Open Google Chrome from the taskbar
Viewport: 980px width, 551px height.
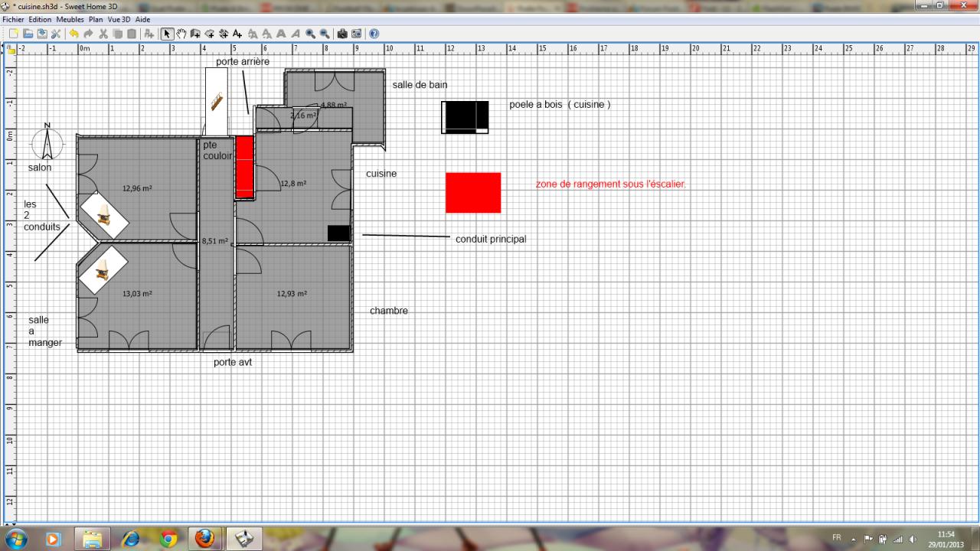coord(168,539)
